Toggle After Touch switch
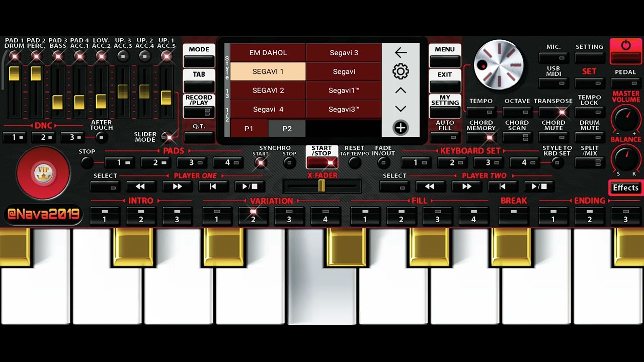 click(x=101, y=137)
